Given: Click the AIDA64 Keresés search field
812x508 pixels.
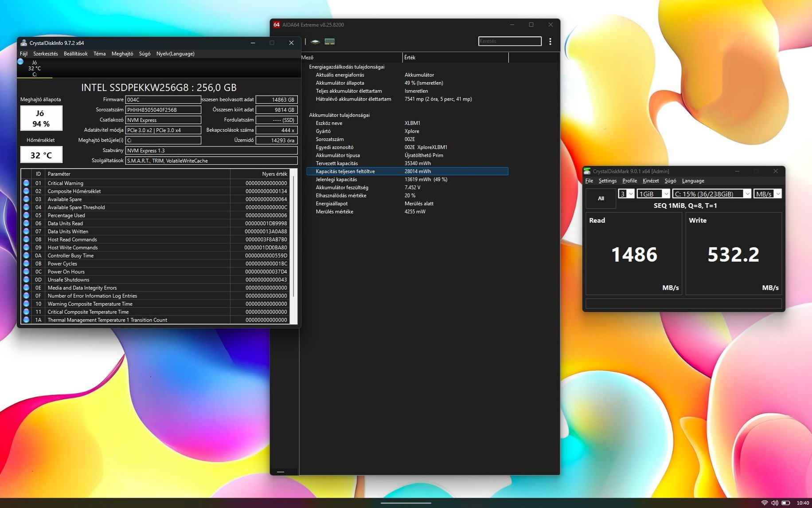Looking at the screenshot, I should coord(510,41).
